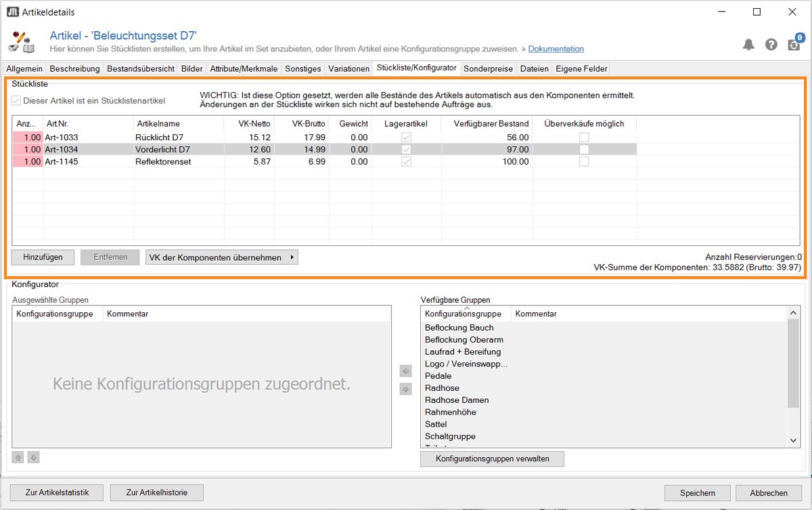The width and height of the screenshot is (812, 510).
Task: Click the Verfügbare Gruppen scrollbar thumb
Action: click(794, 363)
